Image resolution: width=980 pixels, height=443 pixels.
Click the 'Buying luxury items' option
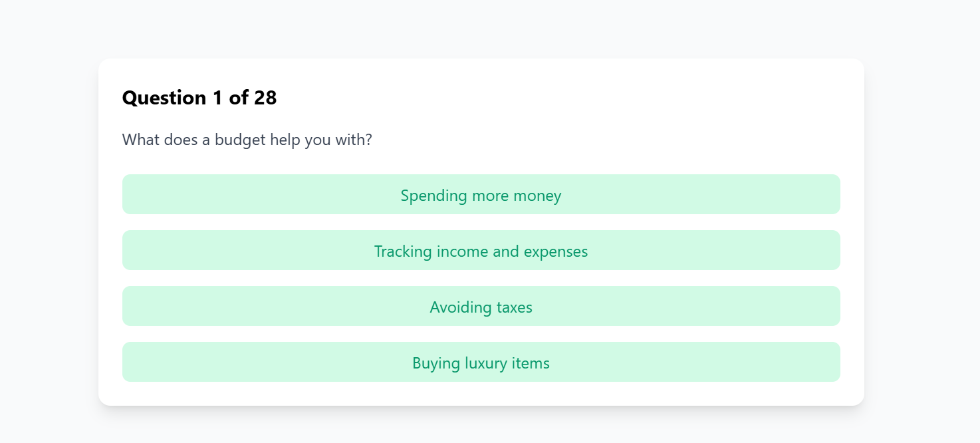coord(481,363)
